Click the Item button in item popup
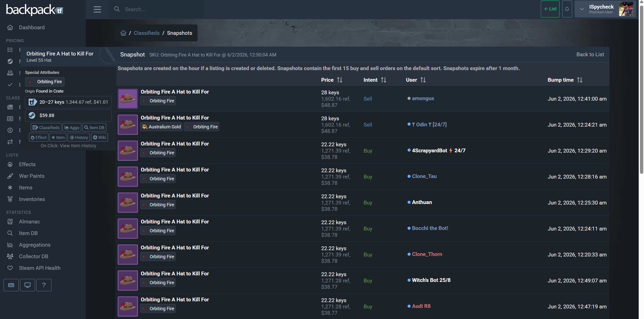The image size is (644, 319). (x=58, y=137)
